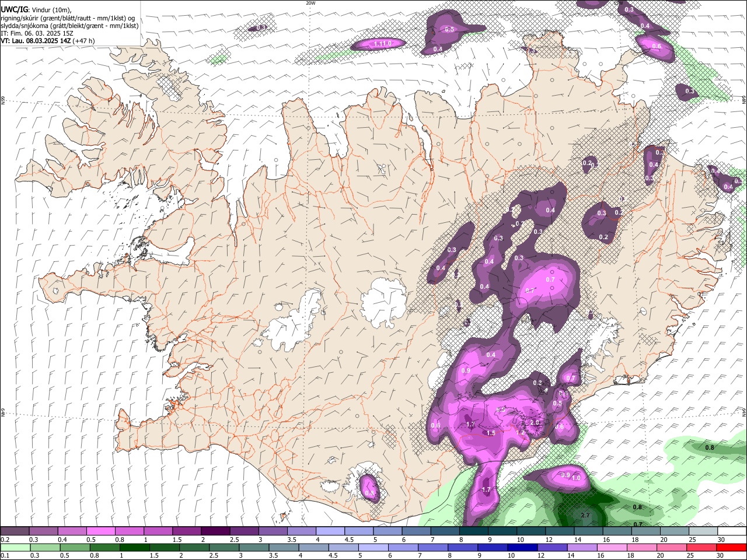The image size is (747, 560).
Task: Click the bright pink snow legend swatch after 0.5
Action: (x=100, y=531)
